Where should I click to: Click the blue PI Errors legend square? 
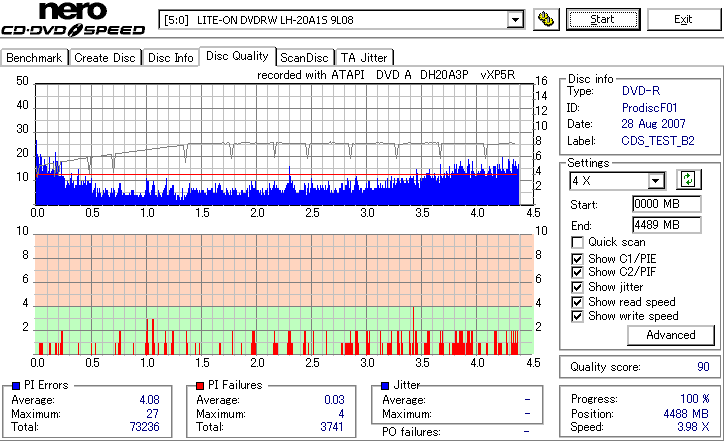tap(16, 386)
